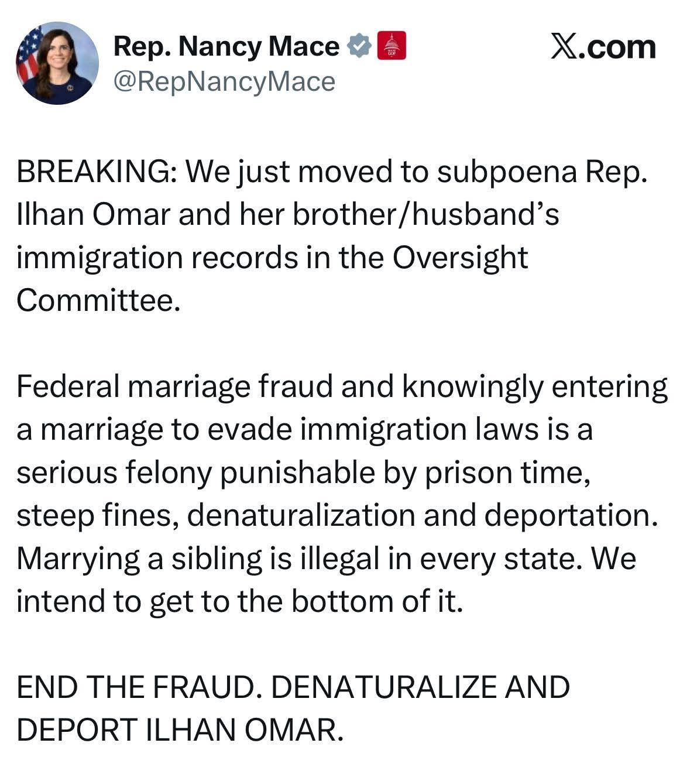This screenshot has height=784, width=690.
Task: Click the phrase "Federal marriage fraud"
Action: [175, 386]
